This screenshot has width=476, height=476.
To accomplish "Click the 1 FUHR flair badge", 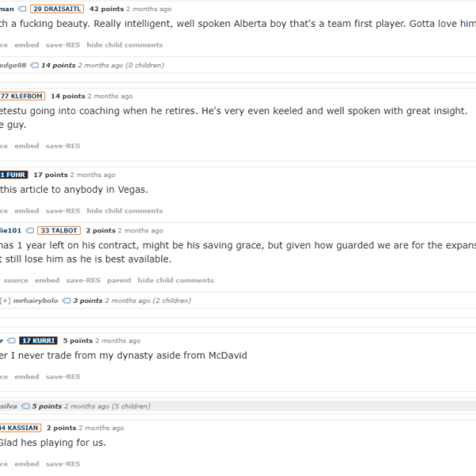I will coord(13,175).
